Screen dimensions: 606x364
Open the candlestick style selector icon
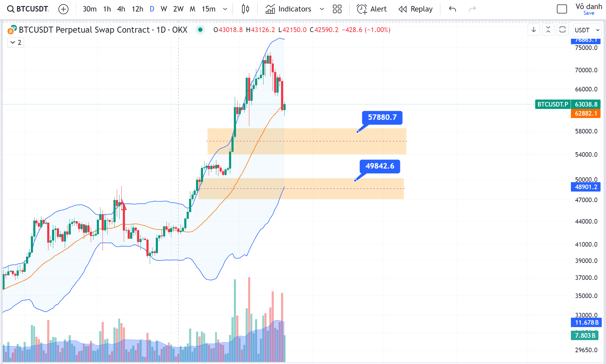click(245, 9)
